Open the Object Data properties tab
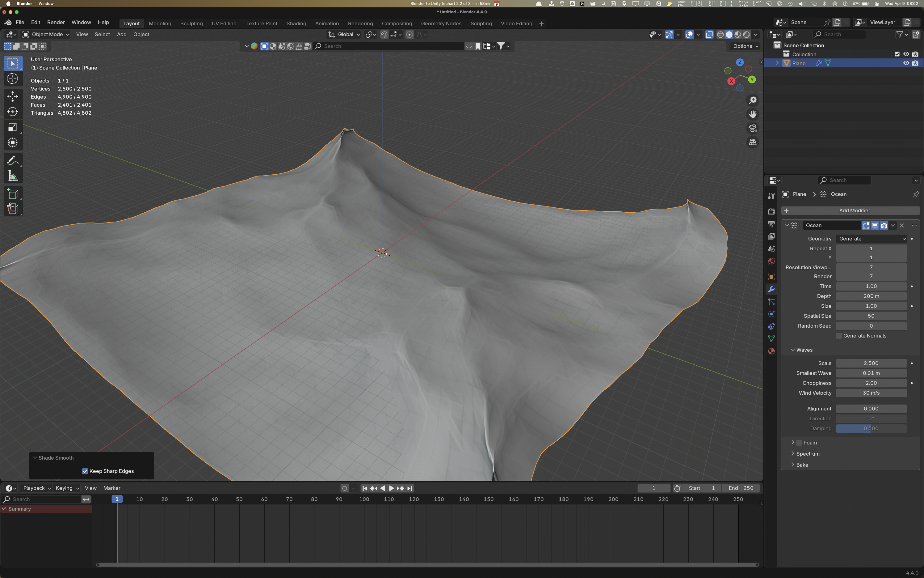The width and height of the screenshot is (924, 578). coord(771,339)
